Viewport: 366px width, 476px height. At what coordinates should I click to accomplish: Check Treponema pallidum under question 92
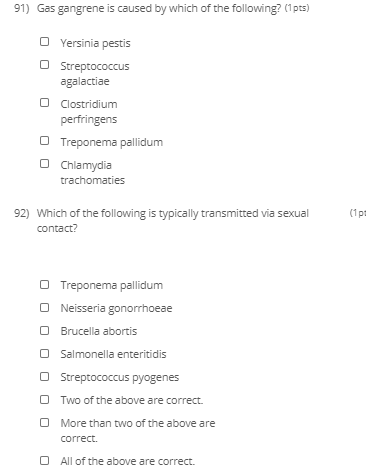click(44, 285)
